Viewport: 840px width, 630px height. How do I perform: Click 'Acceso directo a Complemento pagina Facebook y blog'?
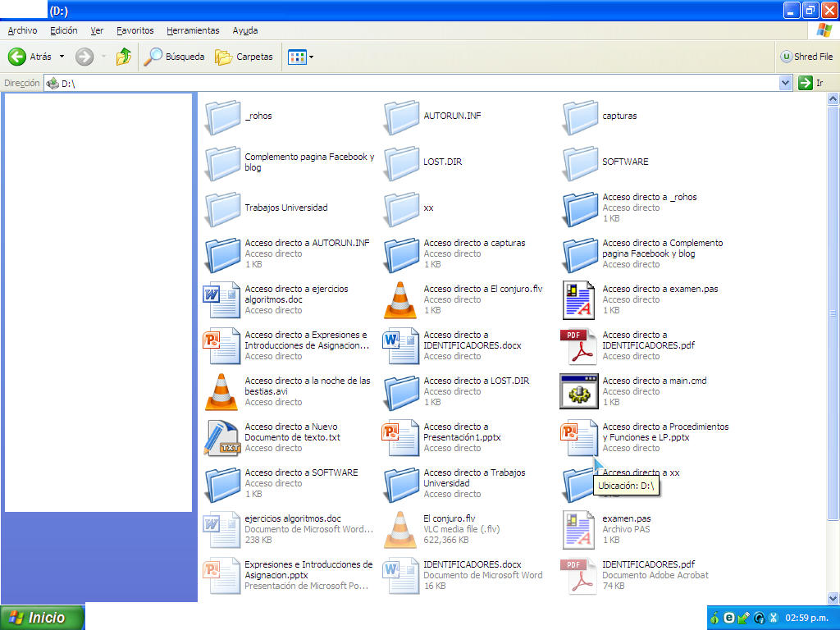[x=663, y=248]
